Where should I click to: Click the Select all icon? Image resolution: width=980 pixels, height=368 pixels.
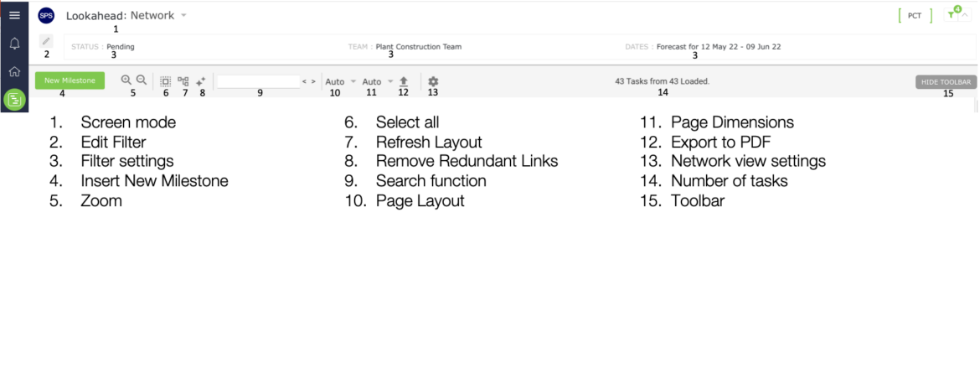pyautogui.click(x=166, y=81)
